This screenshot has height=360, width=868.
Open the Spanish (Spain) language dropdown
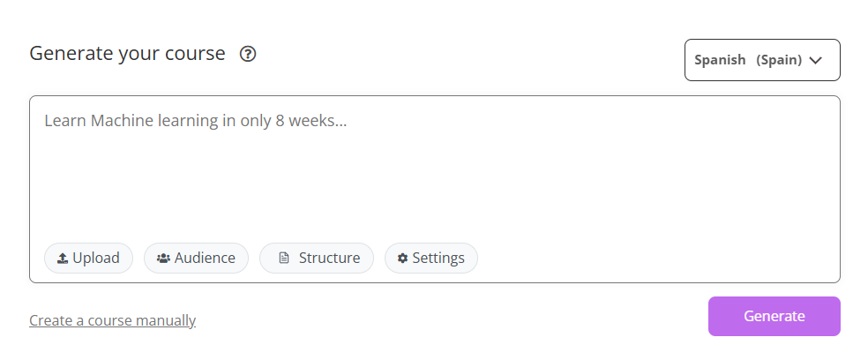coord(762,60)
